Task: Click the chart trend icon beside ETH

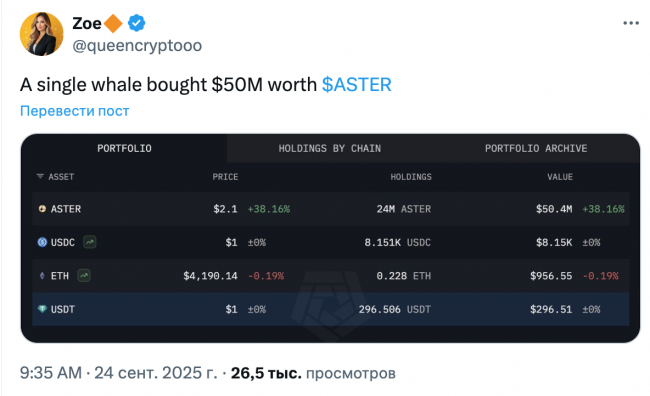Action: click(84, 275)
